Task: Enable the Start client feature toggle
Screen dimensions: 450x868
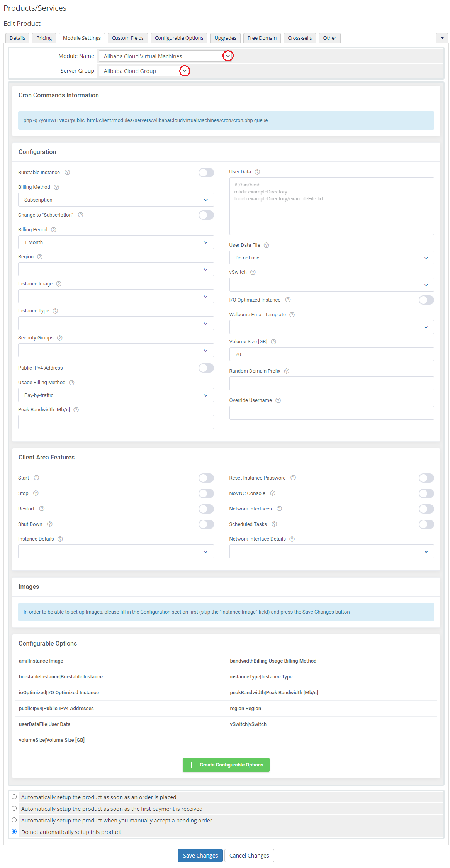Action: [206, 478]
